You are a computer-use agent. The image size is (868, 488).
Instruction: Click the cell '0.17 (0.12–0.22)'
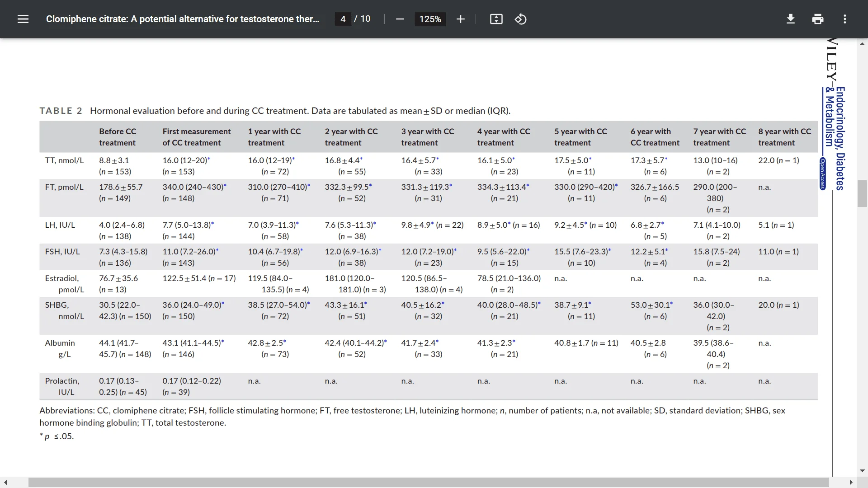click(x=192, y=381)
